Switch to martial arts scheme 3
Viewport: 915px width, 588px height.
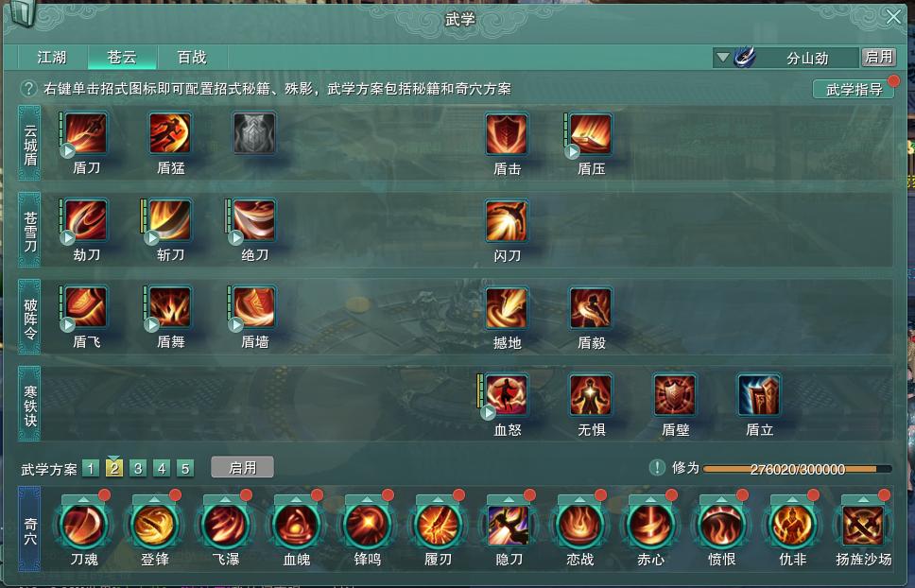tap(138, 469)
